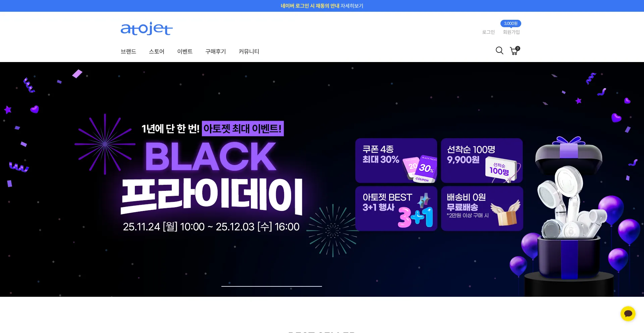Select the 선착순 100명 9,900원 card
Screen dimensions: 644x333
482,161
